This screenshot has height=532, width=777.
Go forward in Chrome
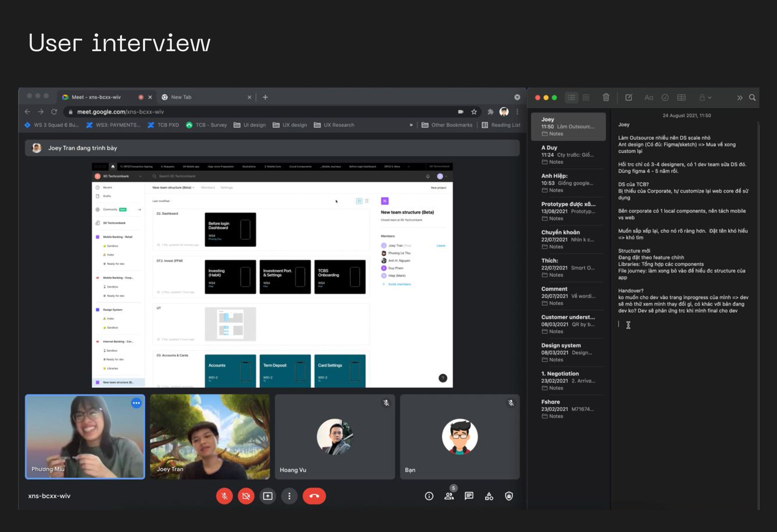[x=41, y=112]
